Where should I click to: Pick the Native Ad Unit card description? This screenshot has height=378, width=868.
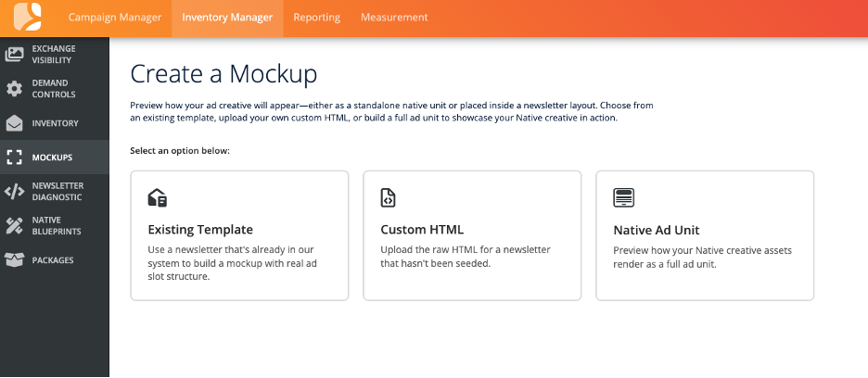click(x=702, y=257)
